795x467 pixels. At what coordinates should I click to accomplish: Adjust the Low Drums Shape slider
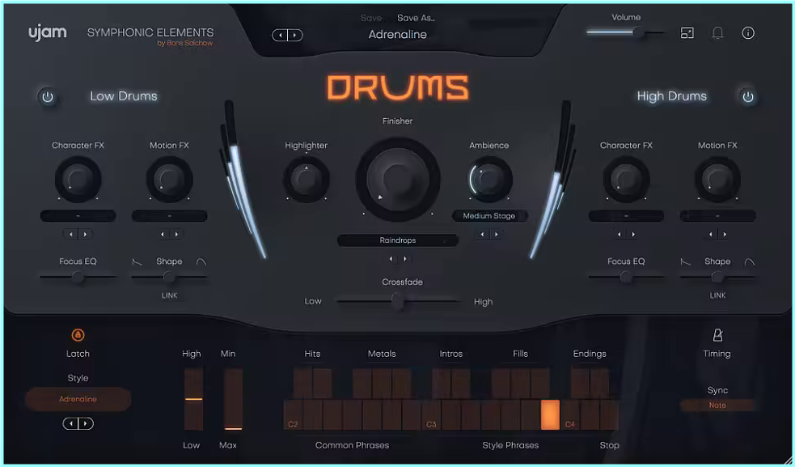(x=169, y=277)
